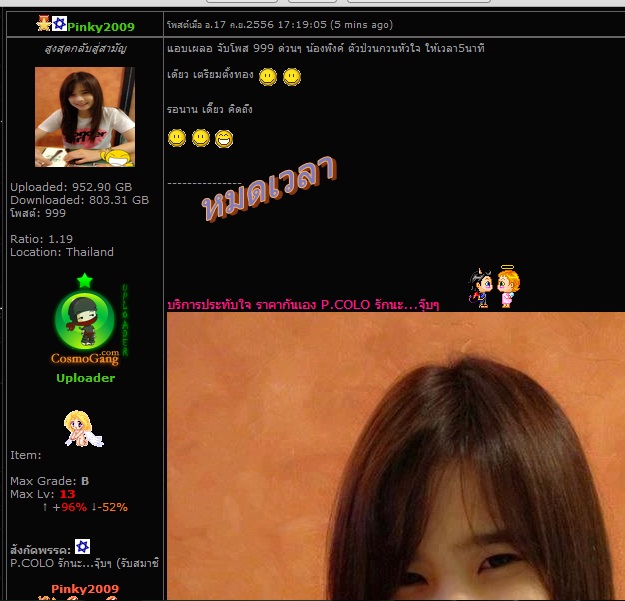Click the second smiley after เตรียมตั้งทอง
This screenshot has width=625, height=601.
pyautogui.click(x=292, y=77)
